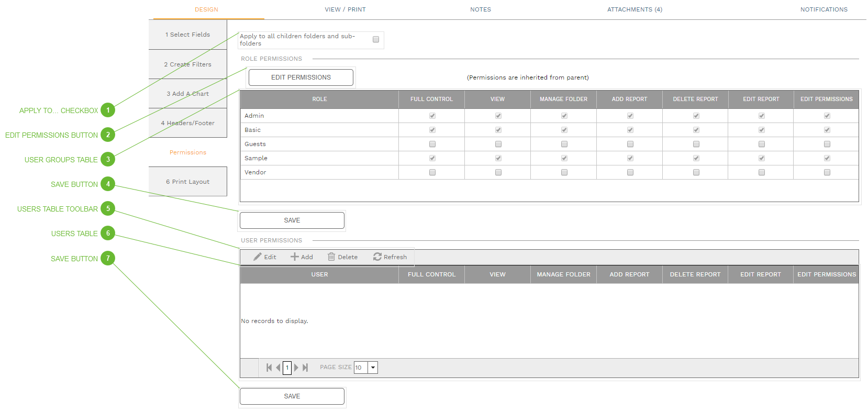Toggle Full Control checkbox for Guests role

coord(432,144)
